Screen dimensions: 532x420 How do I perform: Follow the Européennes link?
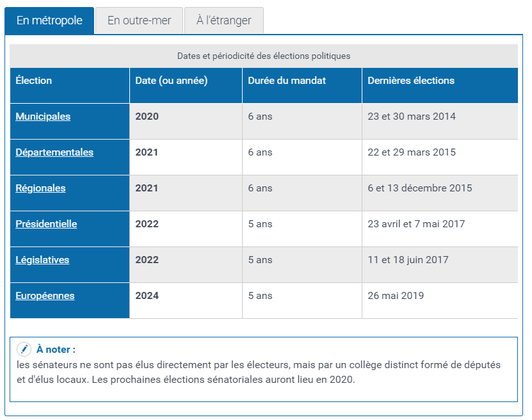tap(45, 296)
